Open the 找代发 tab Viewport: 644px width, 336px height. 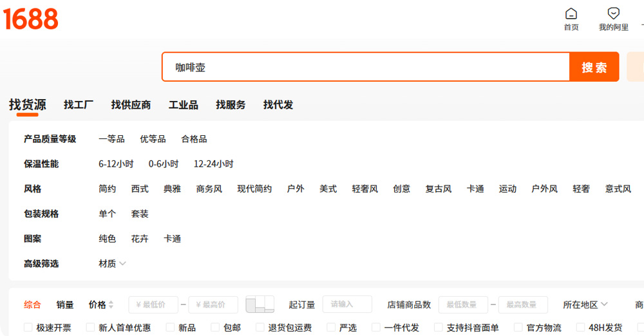(x=278, y=105)
